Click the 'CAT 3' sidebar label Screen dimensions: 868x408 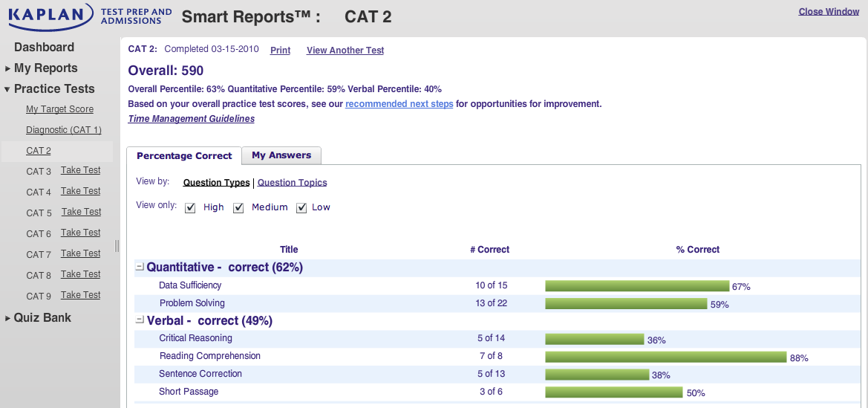38,171
